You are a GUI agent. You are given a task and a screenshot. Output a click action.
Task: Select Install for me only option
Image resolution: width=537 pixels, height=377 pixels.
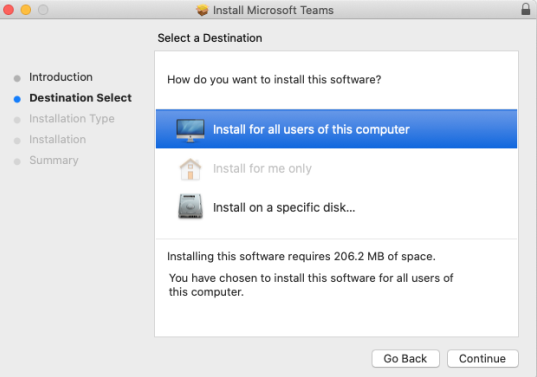click(x=336, y=168)
